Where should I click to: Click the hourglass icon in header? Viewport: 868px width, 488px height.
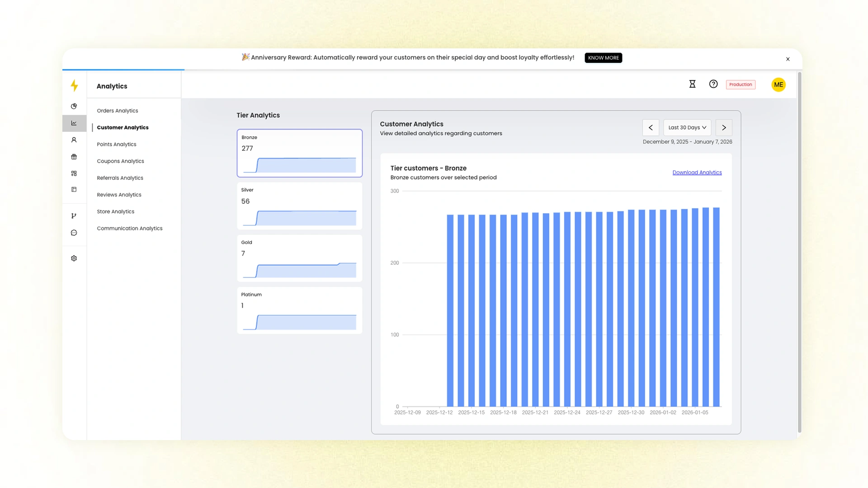692,84
